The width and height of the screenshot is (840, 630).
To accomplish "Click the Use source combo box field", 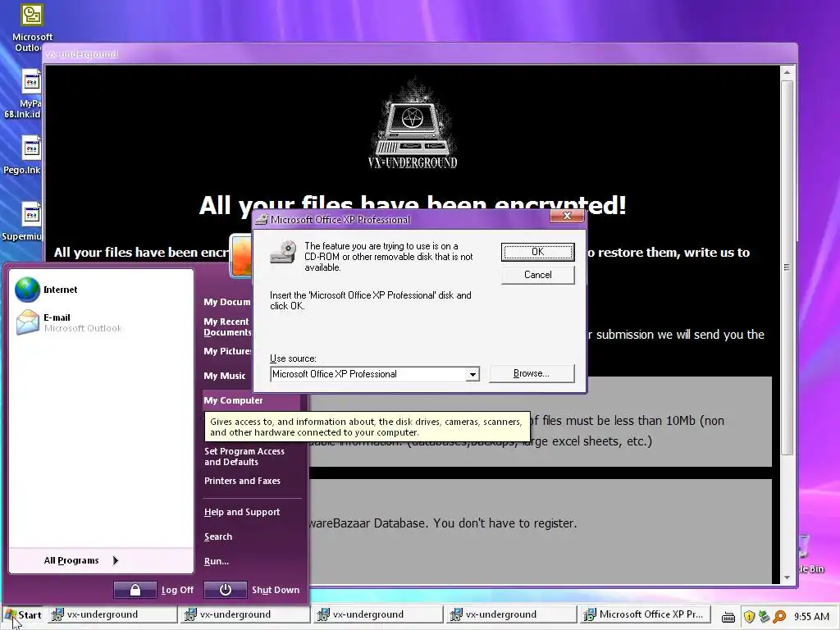I will (374, 374).
